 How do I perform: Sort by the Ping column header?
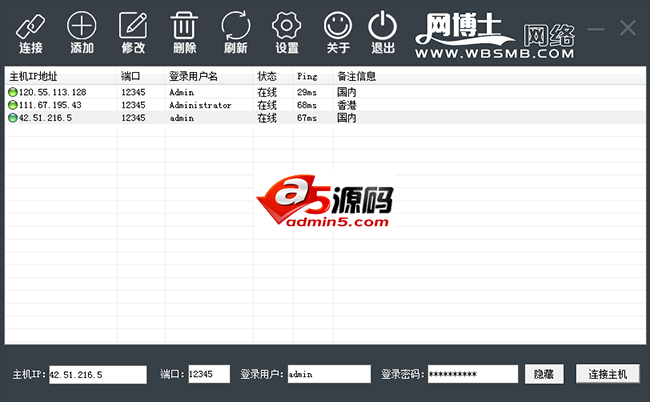click(313, 76)
